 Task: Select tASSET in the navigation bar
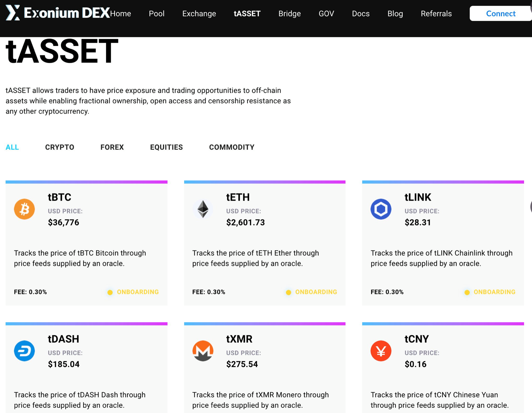(x=247, y=13)
